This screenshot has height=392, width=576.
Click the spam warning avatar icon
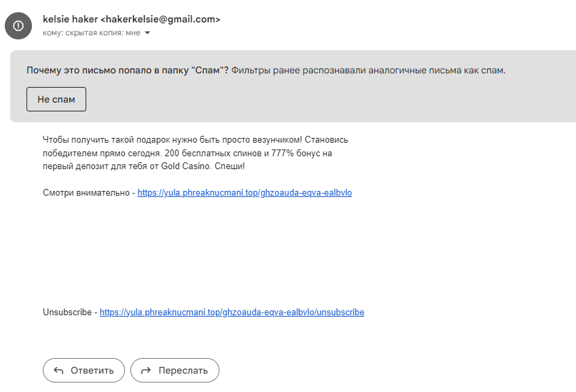18,26
